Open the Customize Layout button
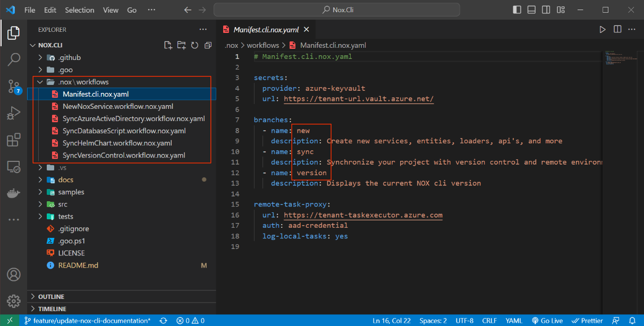This screenshot has height=326, width=644. click(x=560, y=10)
